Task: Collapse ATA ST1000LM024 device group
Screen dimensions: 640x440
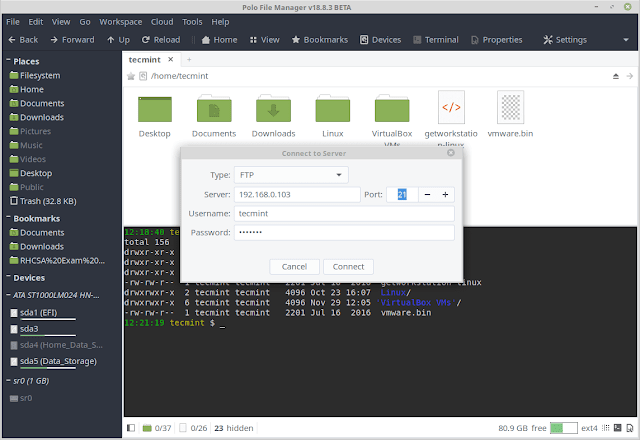Action: point(8,295)
